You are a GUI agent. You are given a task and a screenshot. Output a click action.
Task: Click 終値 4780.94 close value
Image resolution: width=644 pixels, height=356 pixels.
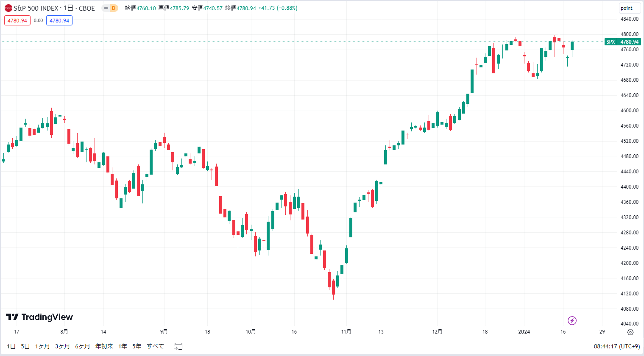pos(240,8)
